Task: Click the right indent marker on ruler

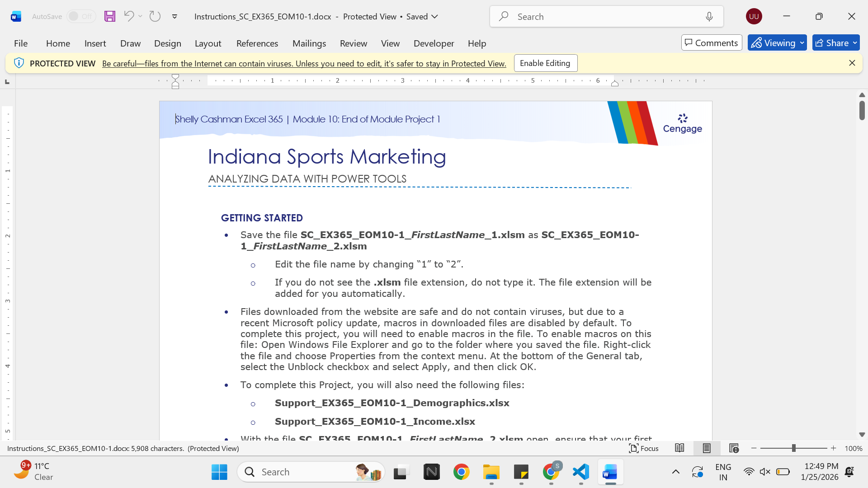Action: [x=615, y=84]
